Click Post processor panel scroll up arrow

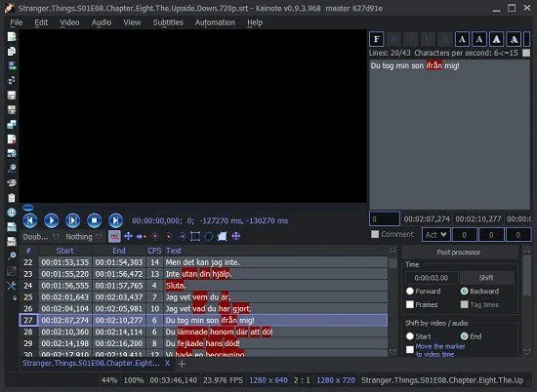point(527,251)
